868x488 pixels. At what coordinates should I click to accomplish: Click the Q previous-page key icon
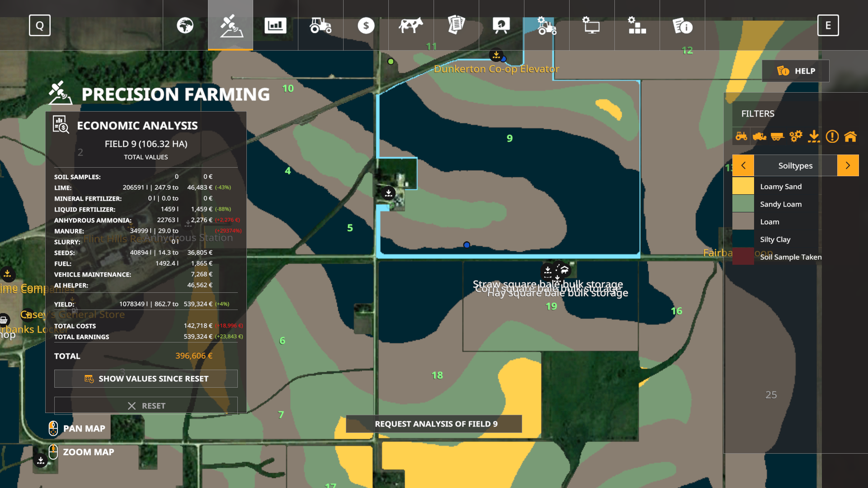[40, 25]
